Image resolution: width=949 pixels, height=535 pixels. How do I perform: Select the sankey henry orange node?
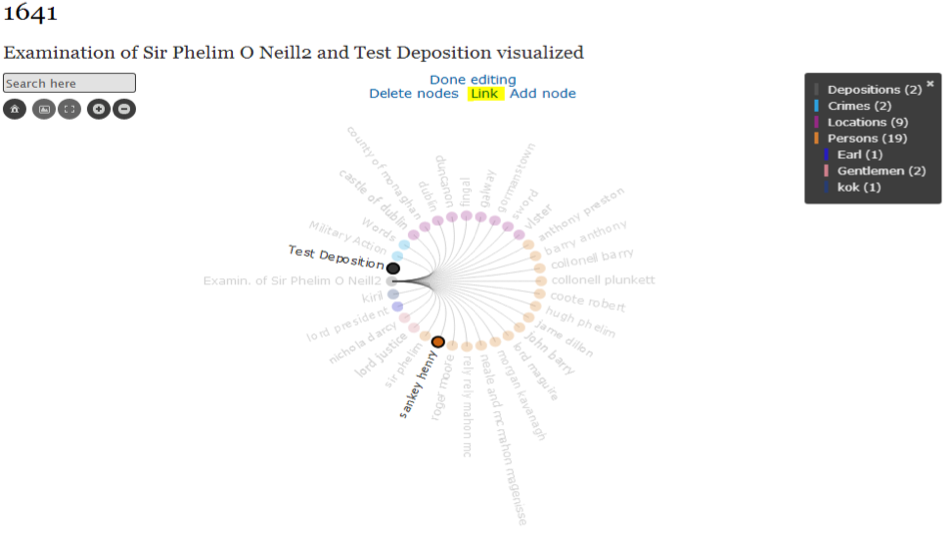tap(438, 342)
